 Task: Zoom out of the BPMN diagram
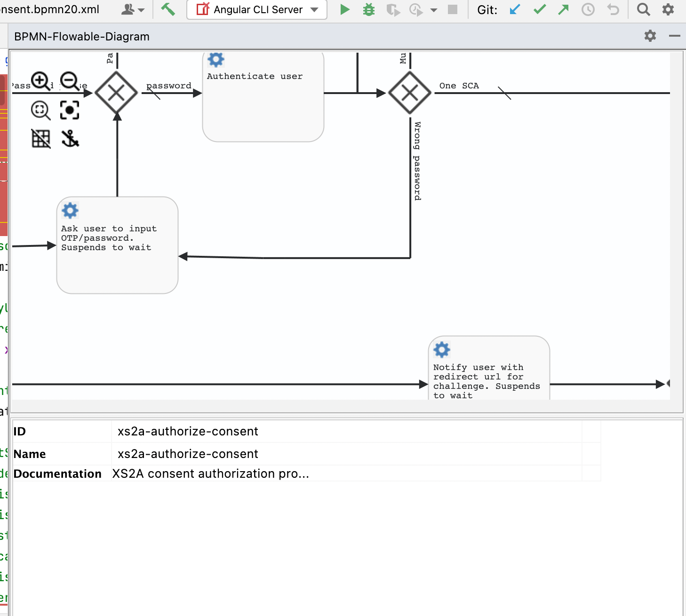(x=69, y=81)
